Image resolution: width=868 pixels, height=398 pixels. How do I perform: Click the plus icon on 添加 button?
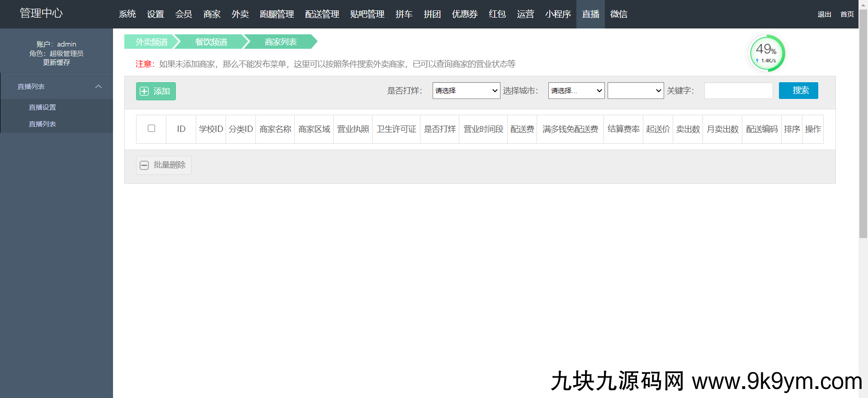point(144,91)
